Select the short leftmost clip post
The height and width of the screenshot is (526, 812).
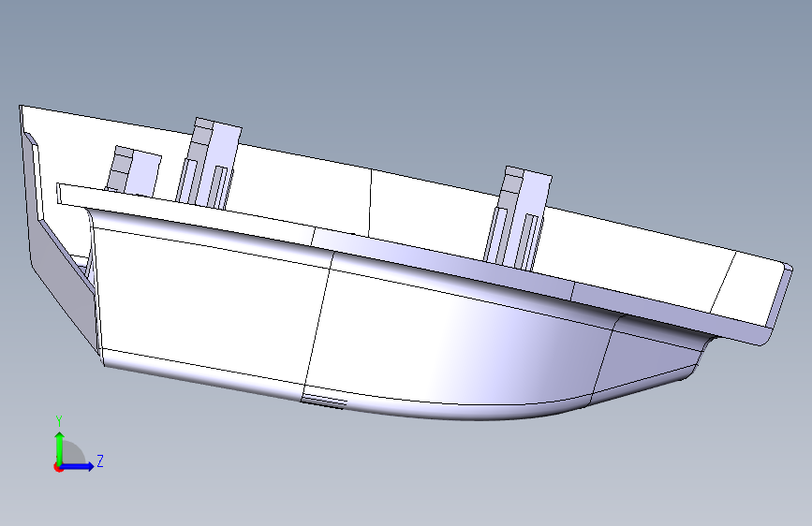click(x=134, y=169)
